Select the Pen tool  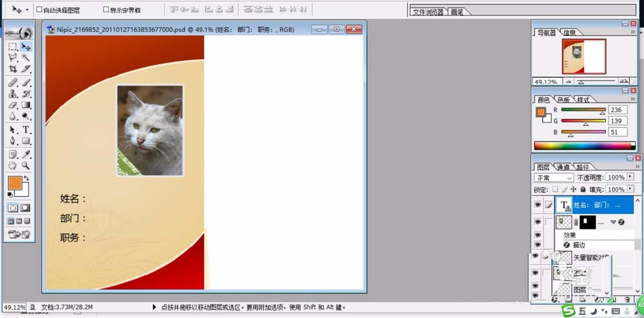coord(13,141)
